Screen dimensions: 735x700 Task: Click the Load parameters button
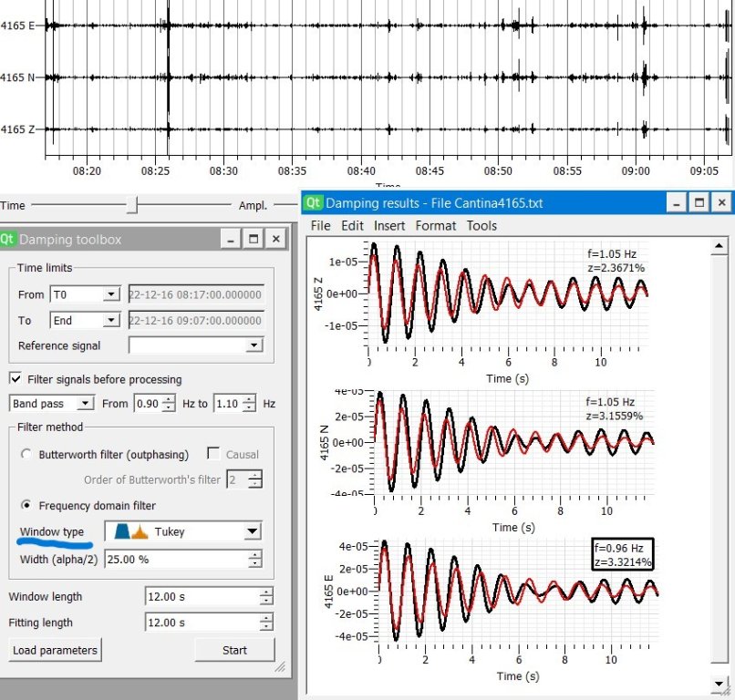tap(55, 650)
